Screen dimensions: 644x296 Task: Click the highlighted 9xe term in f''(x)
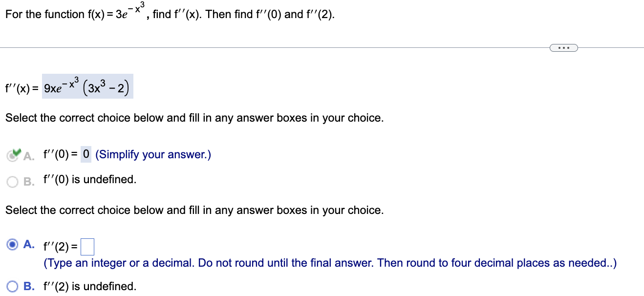[x=54, y=89]
